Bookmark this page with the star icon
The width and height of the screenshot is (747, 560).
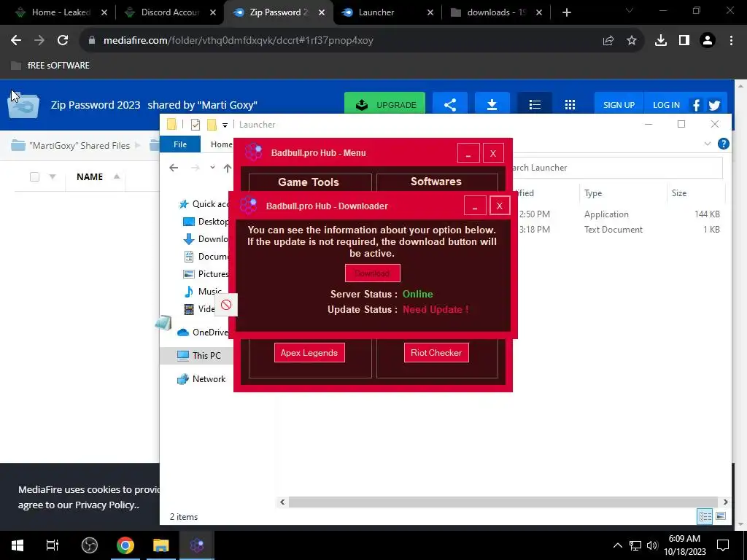632,41
